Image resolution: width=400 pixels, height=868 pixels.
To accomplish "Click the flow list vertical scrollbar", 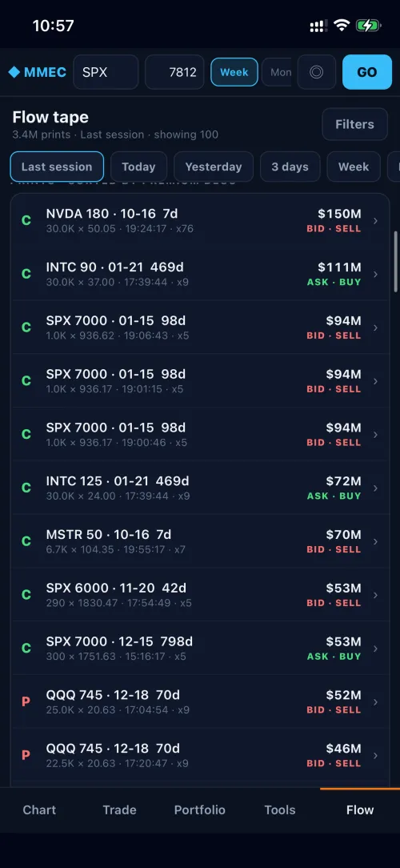I will (x=395, y=261).
